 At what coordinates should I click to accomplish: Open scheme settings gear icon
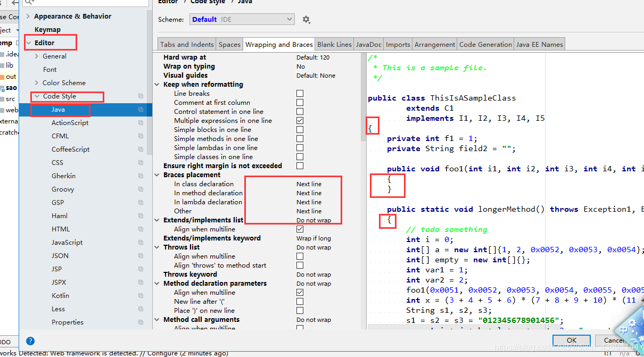coord(306,20)
